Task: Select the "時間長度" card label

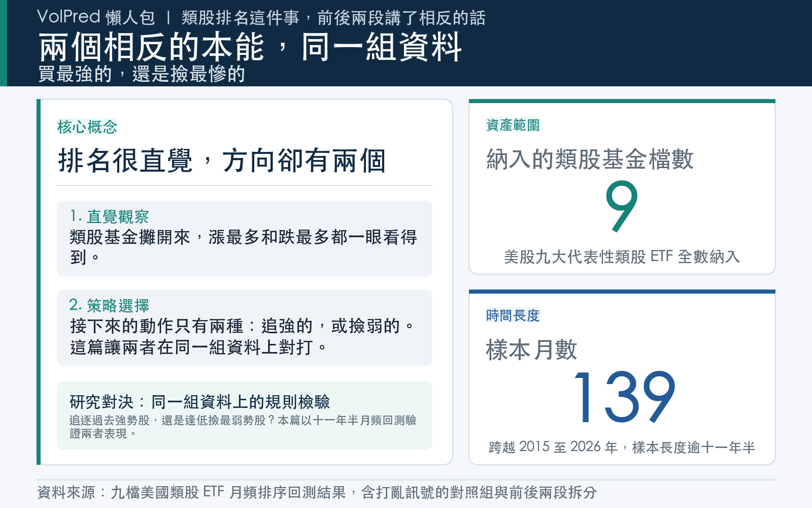Action: click(513, 315)
